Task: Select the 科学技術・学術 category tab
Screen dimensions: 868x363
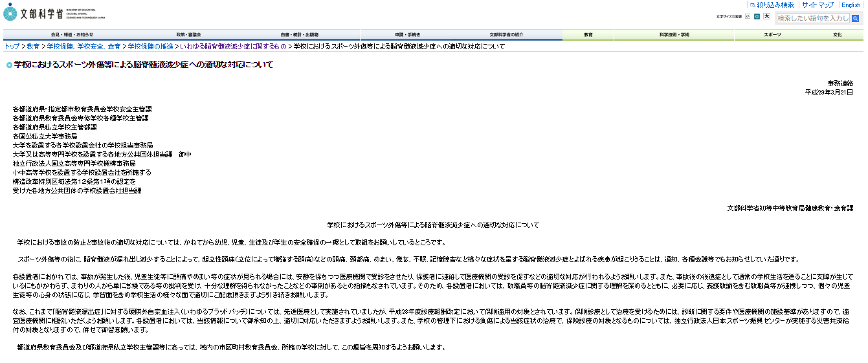Action: point(674,35)
